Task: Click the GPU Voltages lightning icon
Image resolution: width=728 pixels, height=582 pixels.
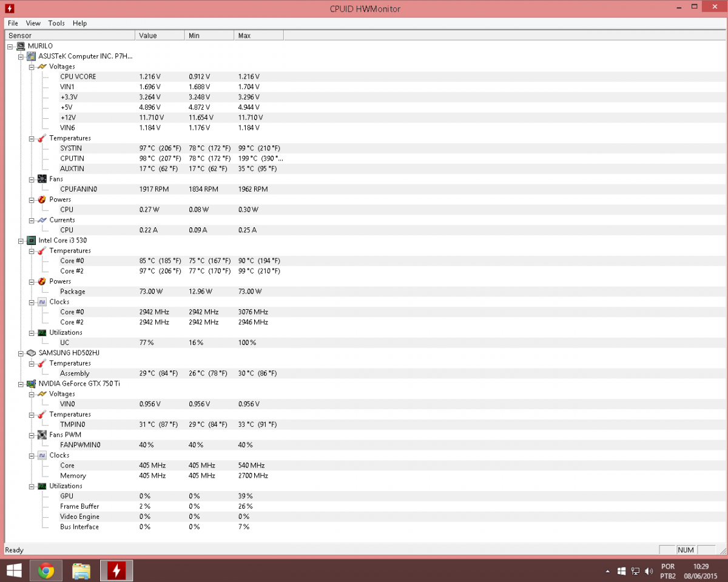Action: tap(42, 394)
